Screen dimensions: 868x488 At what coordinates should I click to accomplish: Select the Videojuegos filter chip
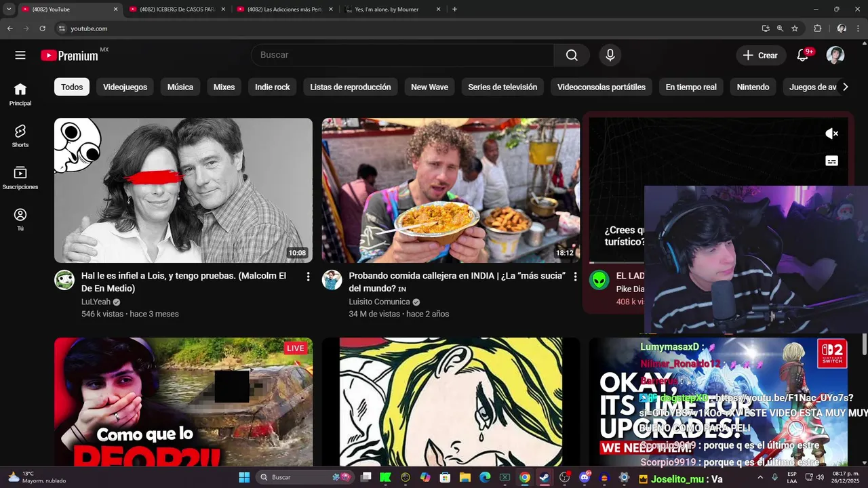pos(125,87)
